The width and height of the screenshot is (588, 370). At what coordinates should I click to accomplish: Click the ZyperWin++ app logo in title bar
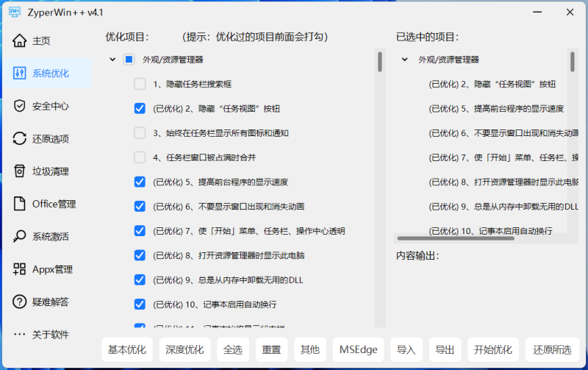click(x=15, y=12)
